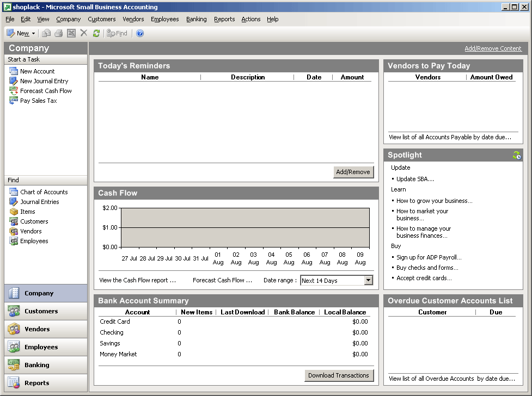Click the Chart of Accounts icon

tap(14, 192)
